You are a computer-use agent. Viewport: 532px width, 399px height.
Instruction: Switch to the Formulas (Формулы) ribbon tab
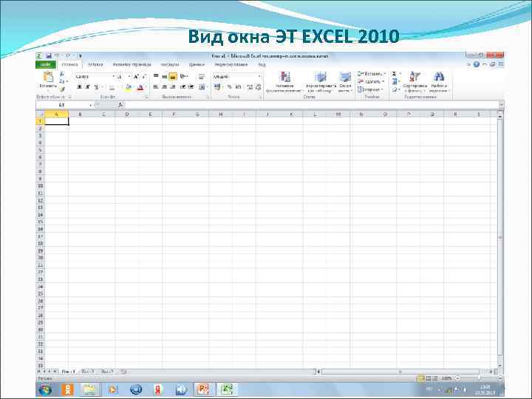[x=170, y=64]
